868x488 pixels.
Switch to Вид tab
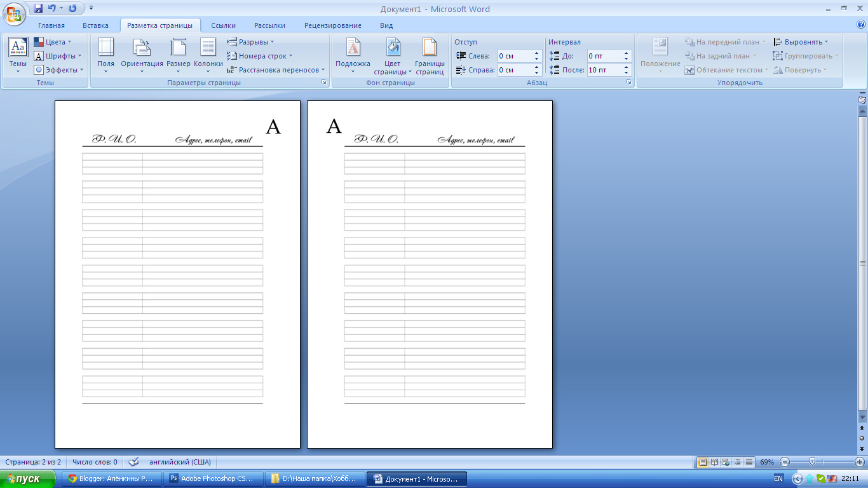click(x=386, y=25)
